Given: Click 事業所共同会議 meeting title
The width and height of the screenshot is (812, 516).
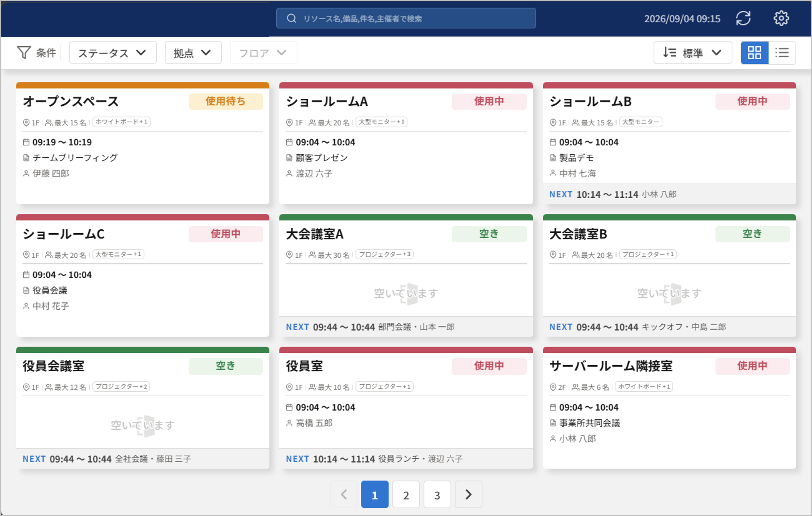Looking at the screenshot, I should click(x=589, y=423).
